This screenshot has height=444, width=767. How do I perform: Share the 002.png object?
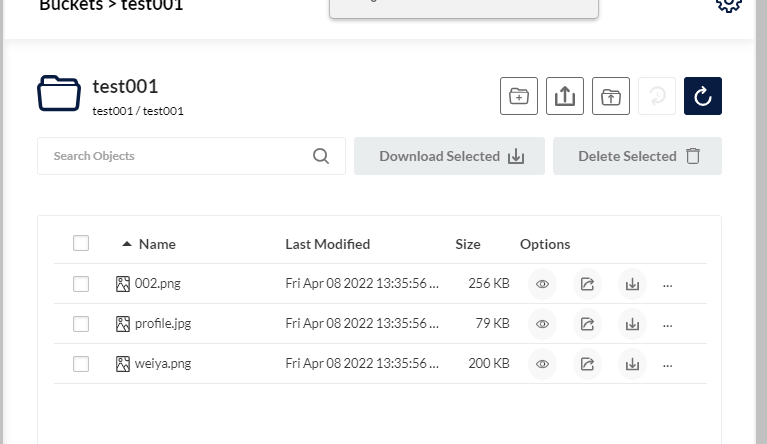587,284
